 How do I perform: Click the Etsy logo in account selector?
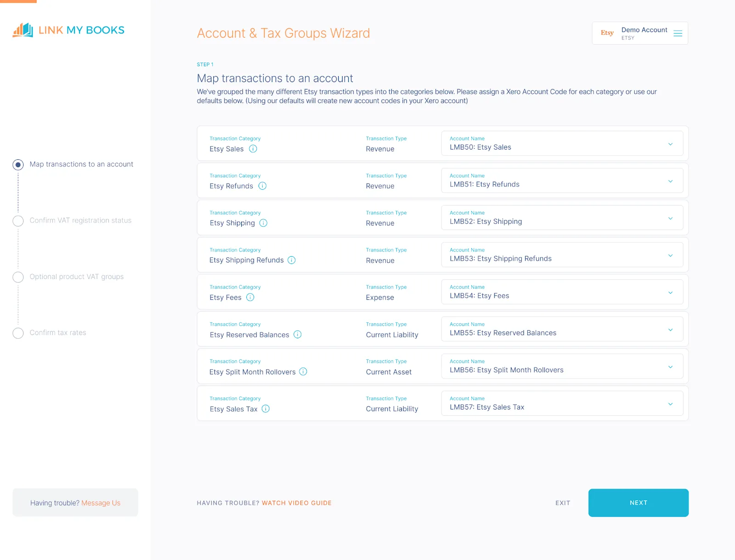click(607, 33)
